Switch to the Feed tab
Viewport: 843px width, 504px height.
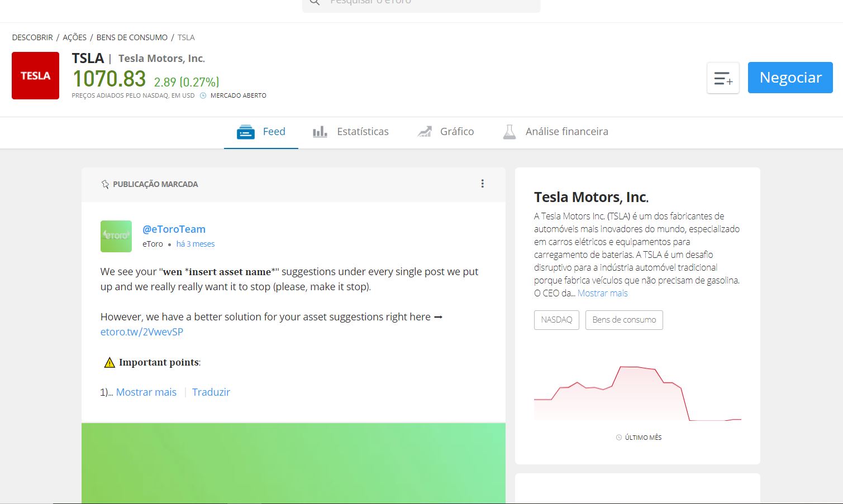261,132
